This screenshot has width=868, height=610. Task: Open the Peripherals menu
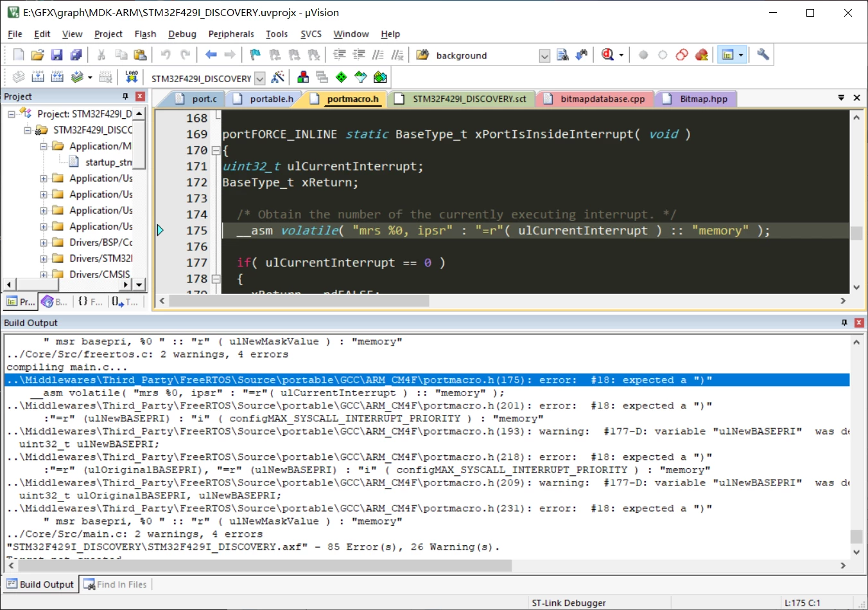(231, 34)
